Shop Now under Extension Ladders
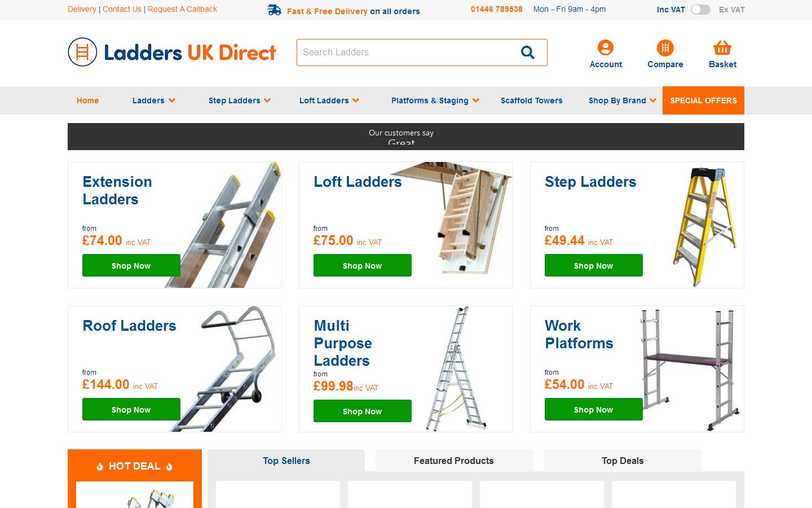The image size is (812, 508). point(131,265)
